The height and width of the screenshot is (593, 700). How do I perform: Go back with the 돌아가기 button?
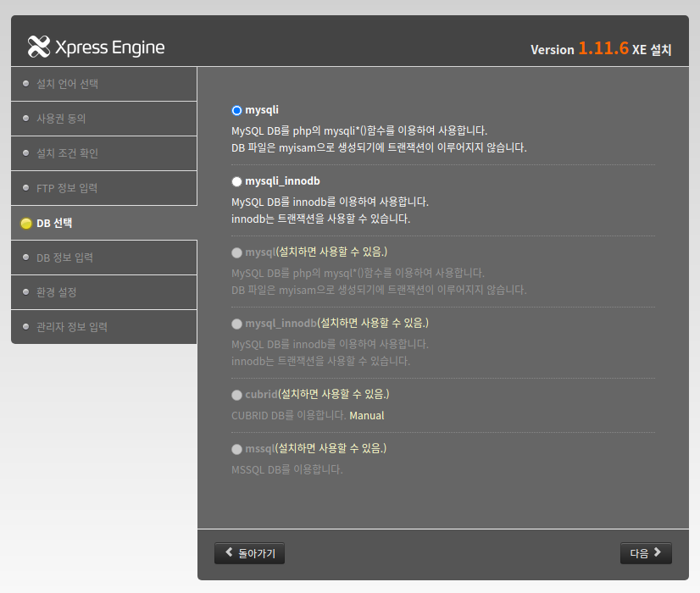249,553
